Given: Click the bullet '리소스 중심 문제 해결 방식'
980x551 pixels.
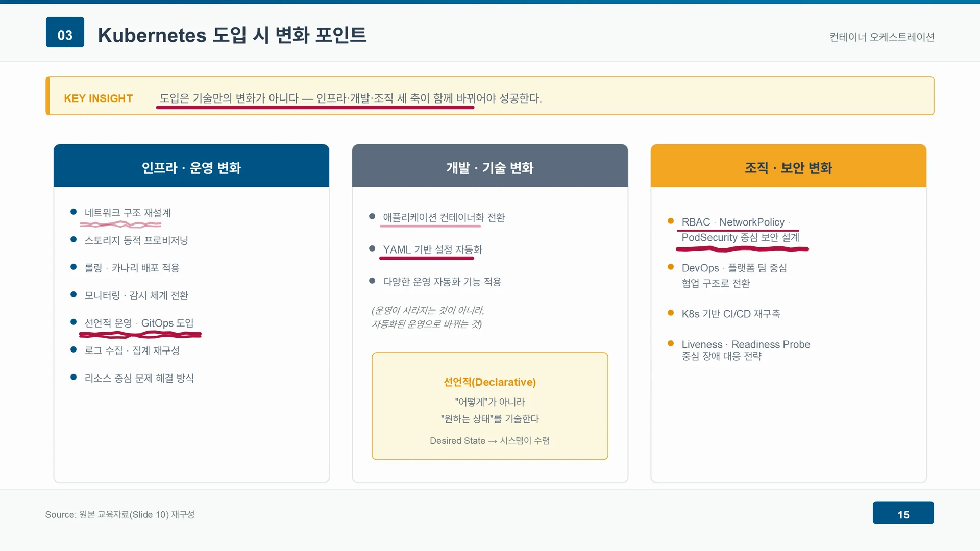Looking at the screenshot, I should 139,378.
